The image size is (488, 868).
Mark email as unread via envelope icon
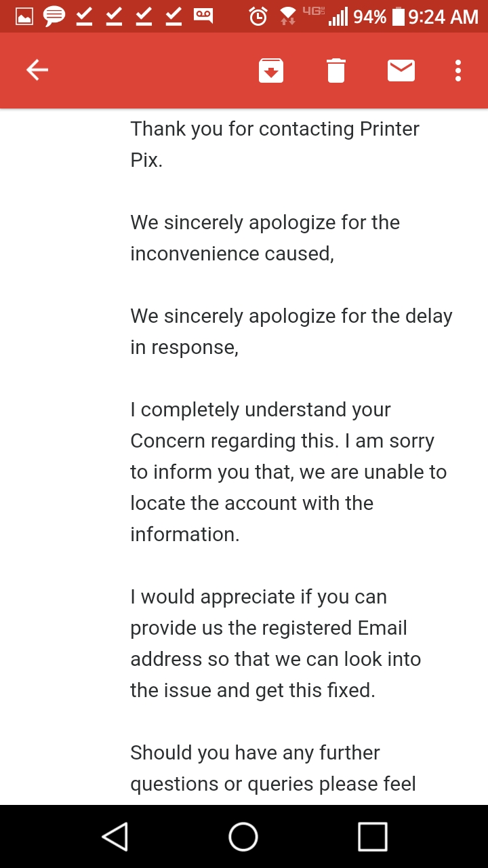(401, 70)
